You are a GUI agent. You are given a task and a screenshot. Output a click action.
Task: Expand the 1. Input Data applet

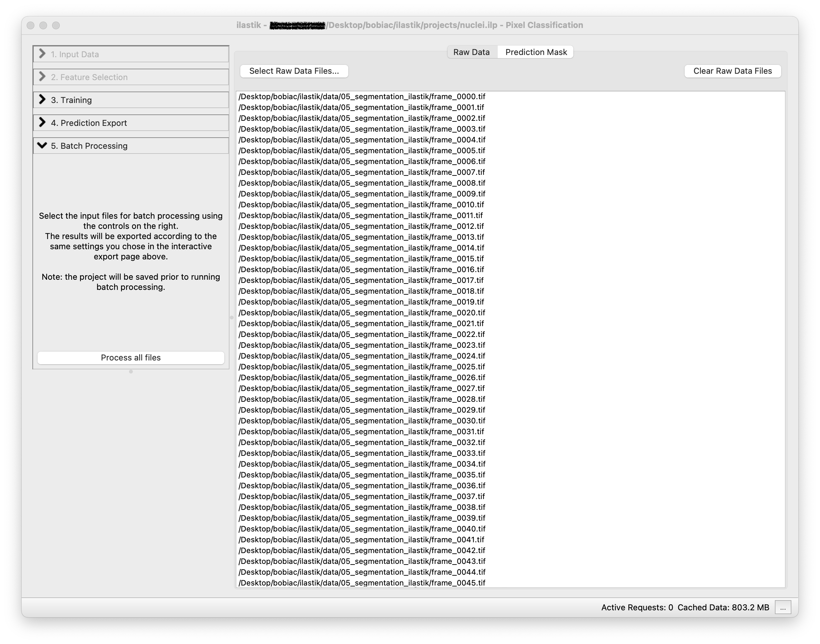75,54
